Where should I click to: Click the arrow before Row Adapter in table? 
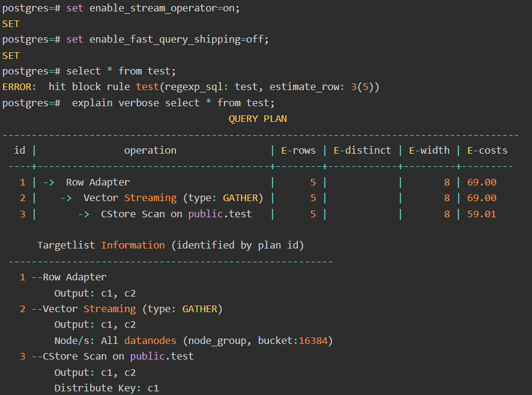coord(49,182)
